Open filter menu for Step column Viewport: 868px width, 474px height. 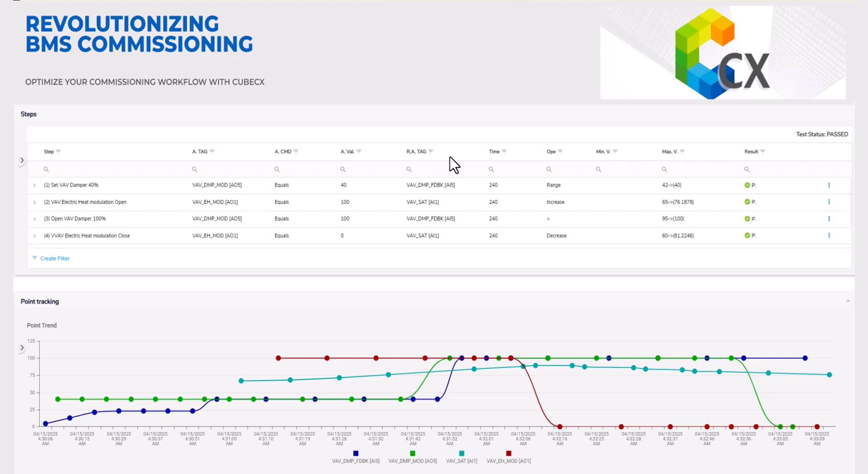[x=58, y=151]
